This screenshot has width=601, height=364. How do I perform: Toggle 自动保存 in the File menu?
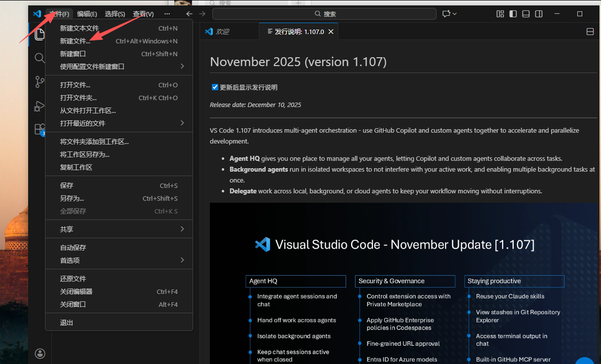[73, 248]
